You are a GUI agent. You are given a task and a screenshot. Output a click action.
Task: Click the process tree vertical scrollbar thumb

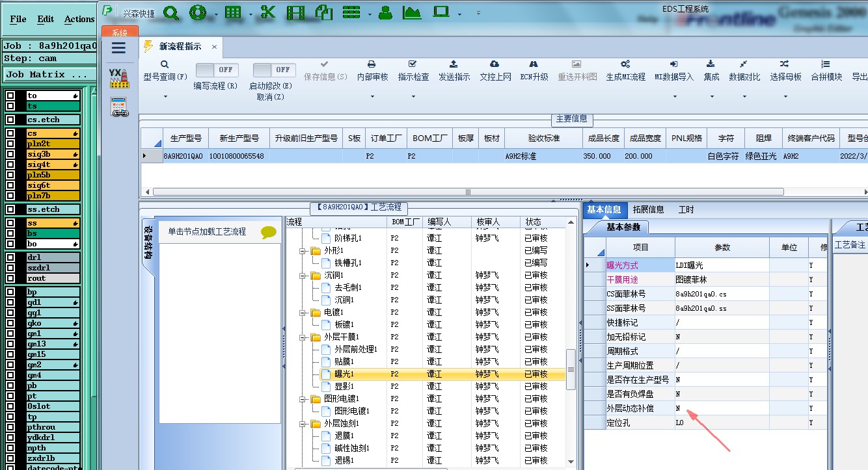click(x=571, y=369)
